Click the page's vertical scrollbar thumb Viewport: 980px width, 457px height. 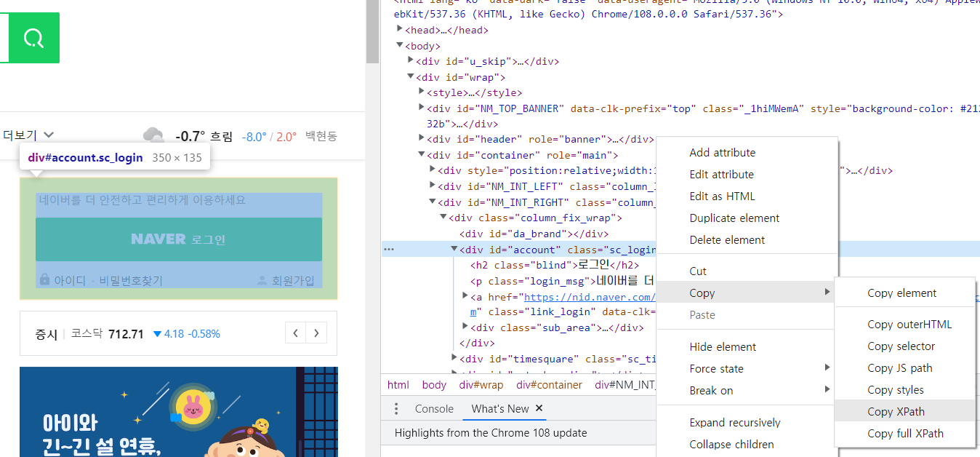click(373, 32)
